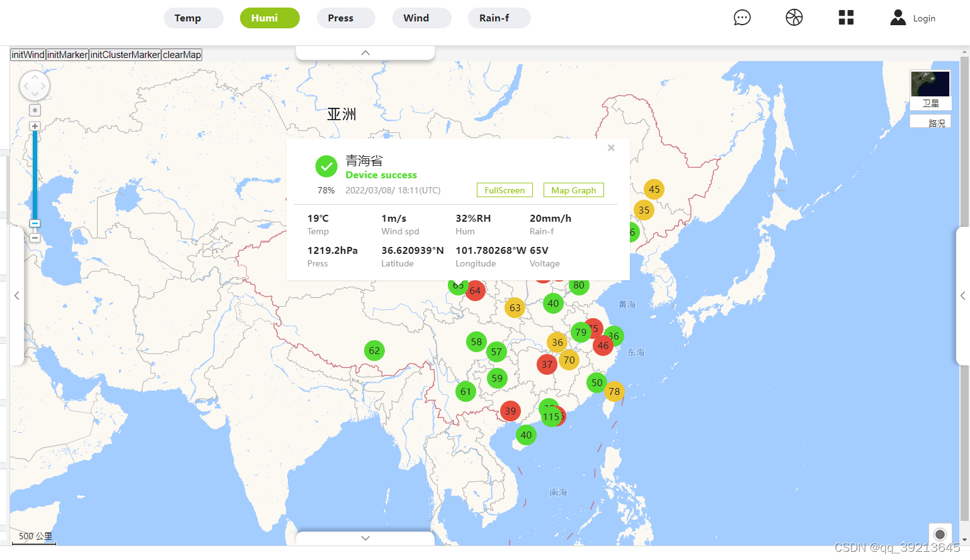Switch map to 卫星 satellite view
This screenshot has height=560, width=970.
click(930, 103)
